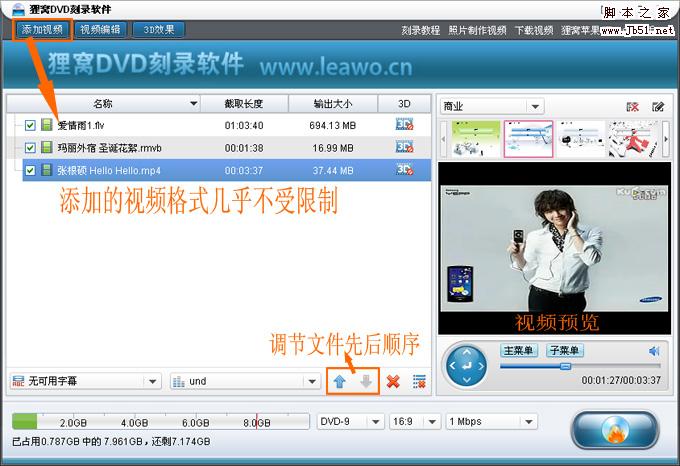Uncheck the 张根硕 Hello Hello.mp4 checkbox

pyautogui.click(x=30, y=170)
